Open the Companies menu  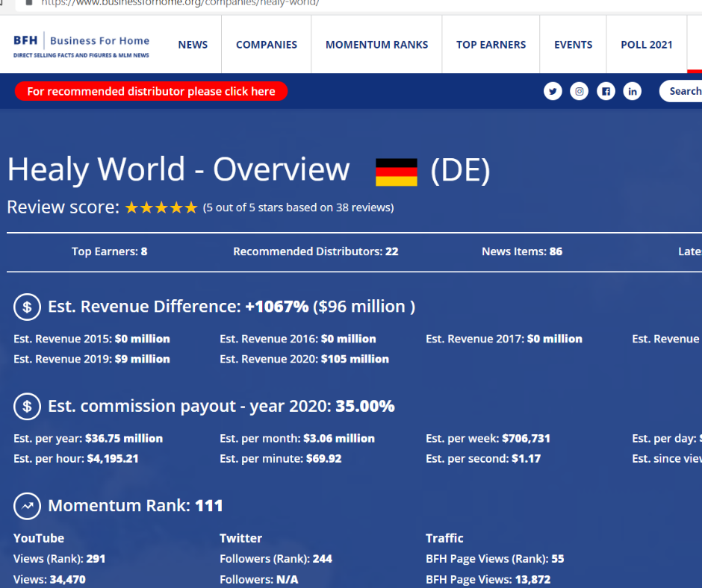(267, 45)
